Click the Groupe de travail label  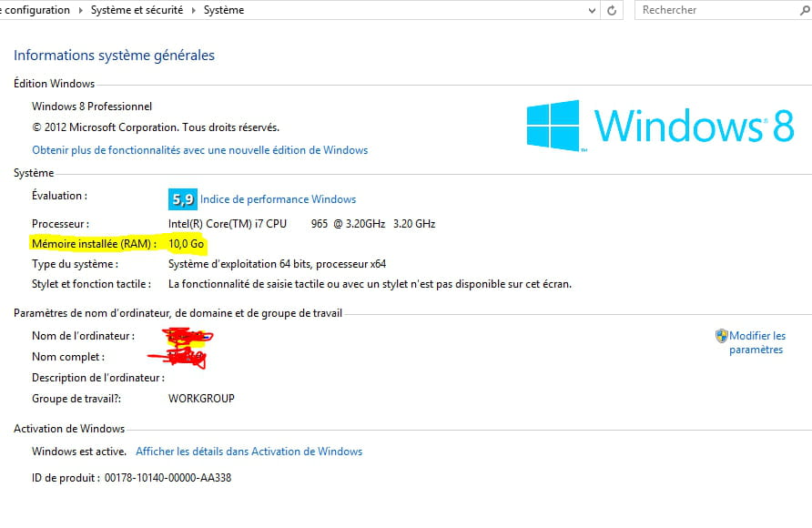[x=76, y=399]
